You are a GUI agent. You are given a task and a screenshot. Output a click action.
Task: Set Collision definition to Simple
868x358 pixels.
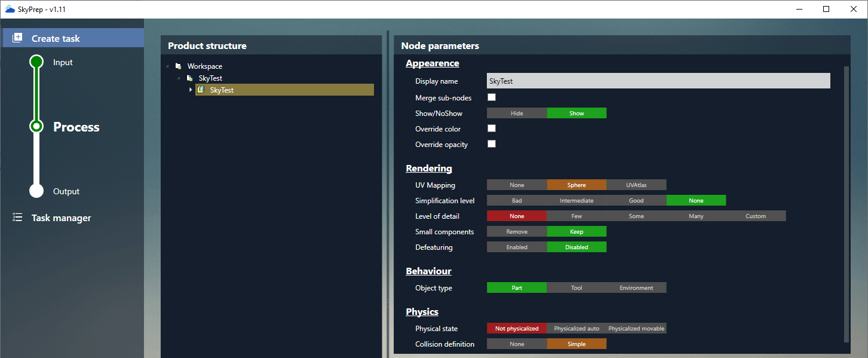point(576,344)
